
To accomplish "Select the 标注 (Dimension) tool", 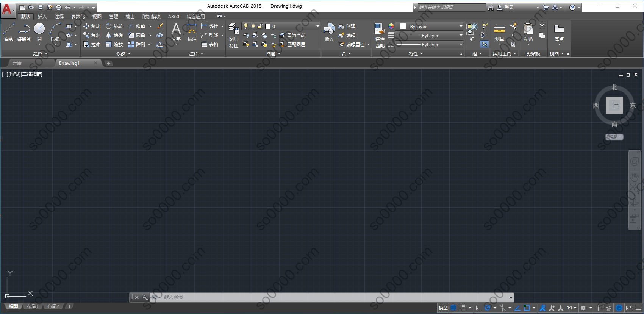I will pos(192,32).
